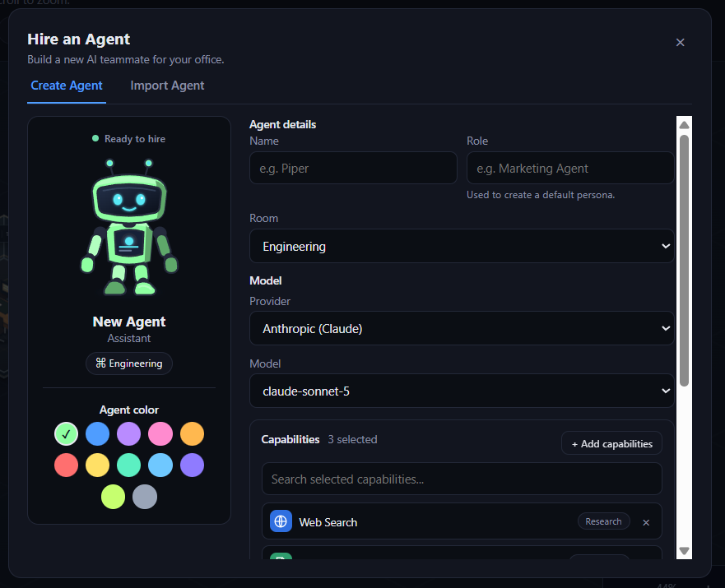725x588 pixels.
Task: Click the scrollbar up arrow
Action: [685, 125]
